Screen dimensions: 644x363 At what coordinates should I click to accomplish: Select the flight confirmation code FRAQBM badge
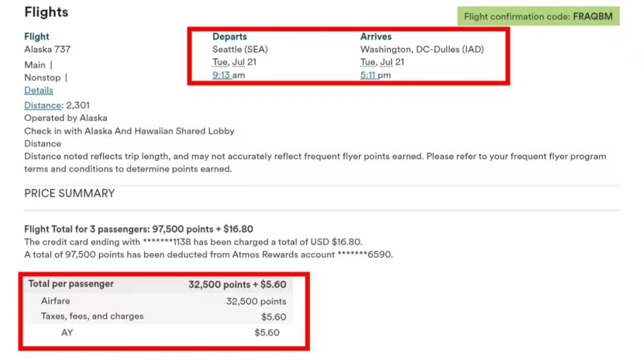click(x=538, y=17)
